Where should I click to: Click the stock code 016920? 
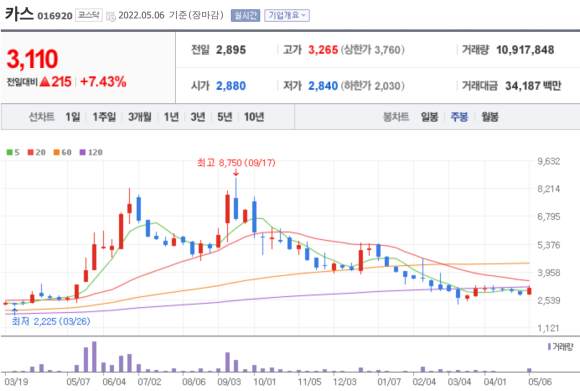55,16
